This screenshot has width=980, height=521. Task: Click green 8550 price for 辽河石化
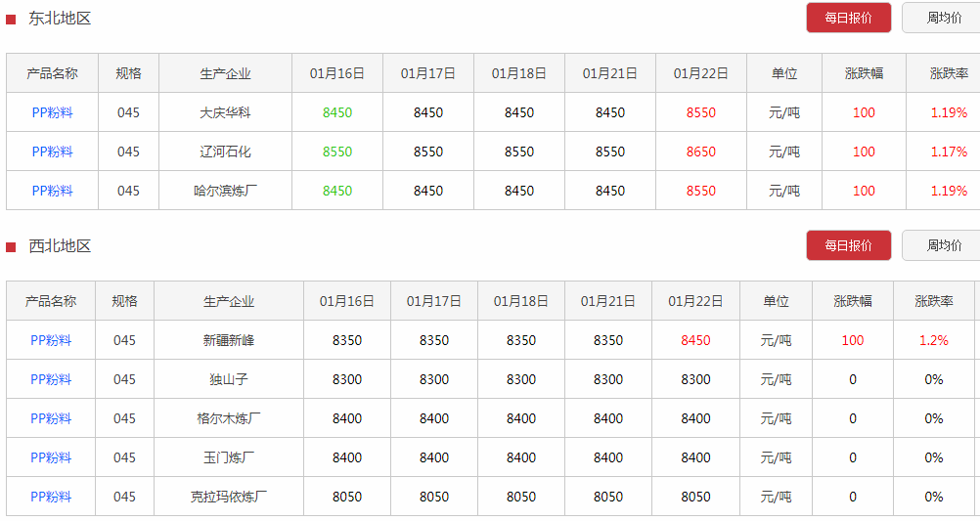(x=337, y=152)
